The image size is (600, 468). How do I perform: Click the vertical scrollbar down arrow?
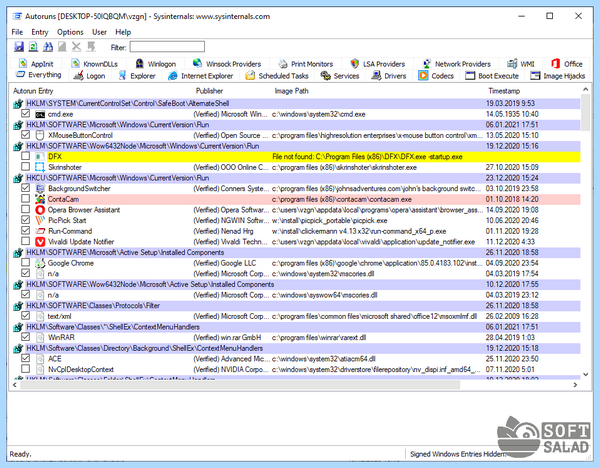pyautogui.click(x=585, y=374)
